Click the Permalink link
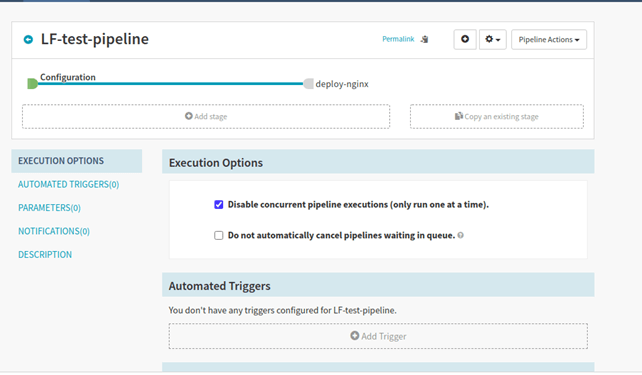 398,39
